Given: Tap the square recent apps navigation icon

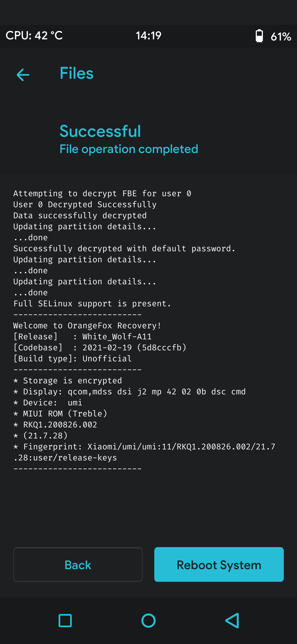Looking at the screenshot, I should [x=65, y=621].
